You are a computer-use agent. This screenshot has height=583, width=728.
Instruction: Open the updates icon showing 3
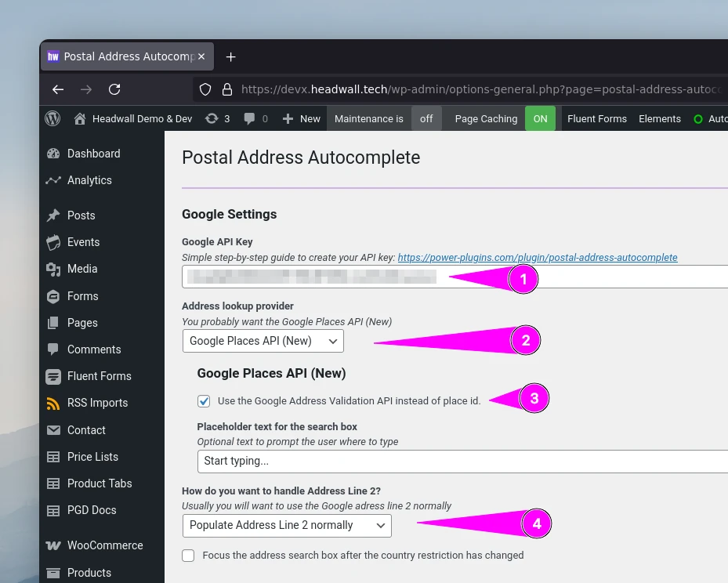click(212, 119)
